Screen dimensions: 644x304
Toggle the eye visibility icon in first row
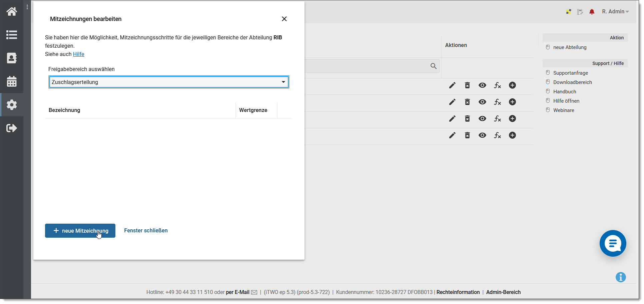click(482, 85)
